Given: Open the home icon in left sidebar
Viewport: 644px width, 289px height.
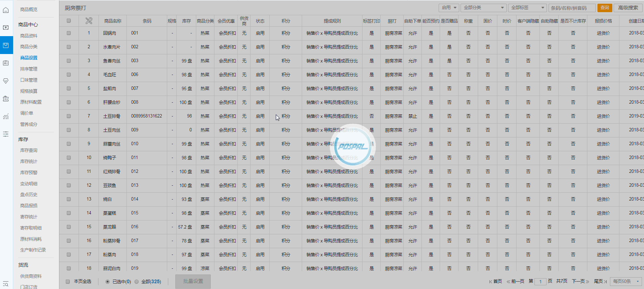Looking at the screenshot, I should tap(6, 10).
